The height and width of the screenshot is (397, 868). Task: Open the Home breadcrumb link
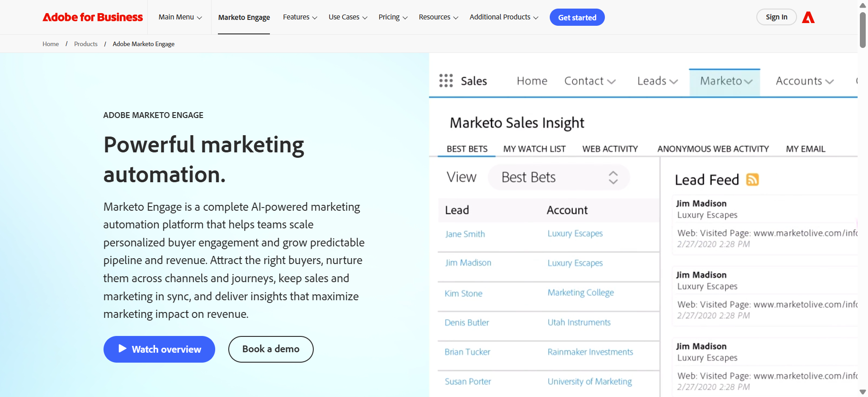pos(51,44)
